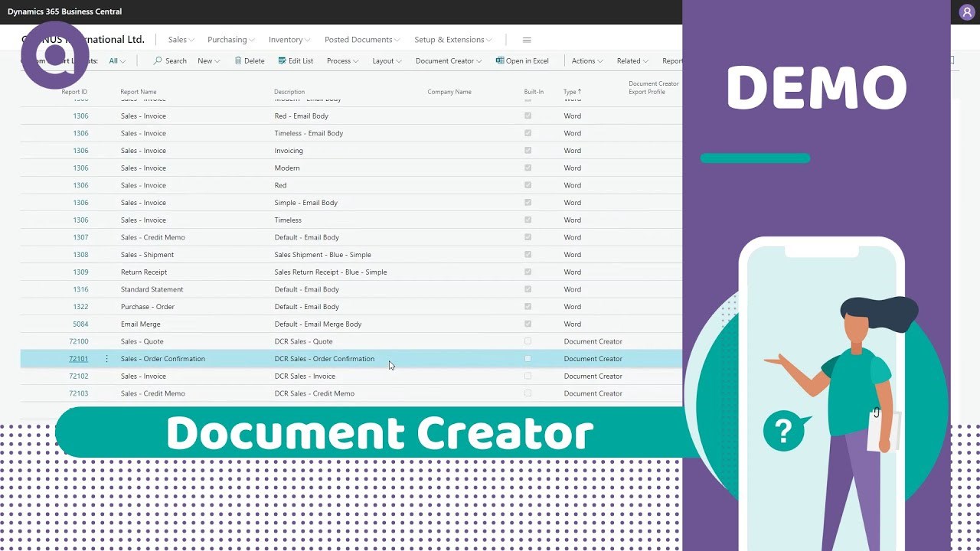Screen dimensions: 980x551
Task: Expand the Inventory navigation menu
Action: 289,40
